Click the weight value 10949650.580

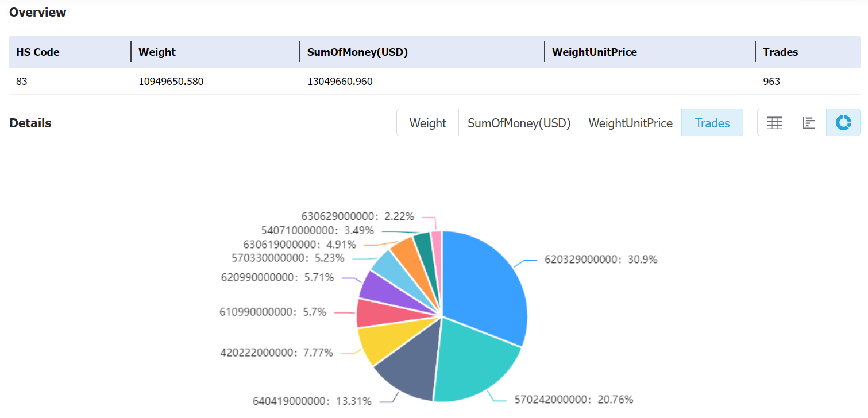(171, 82)
